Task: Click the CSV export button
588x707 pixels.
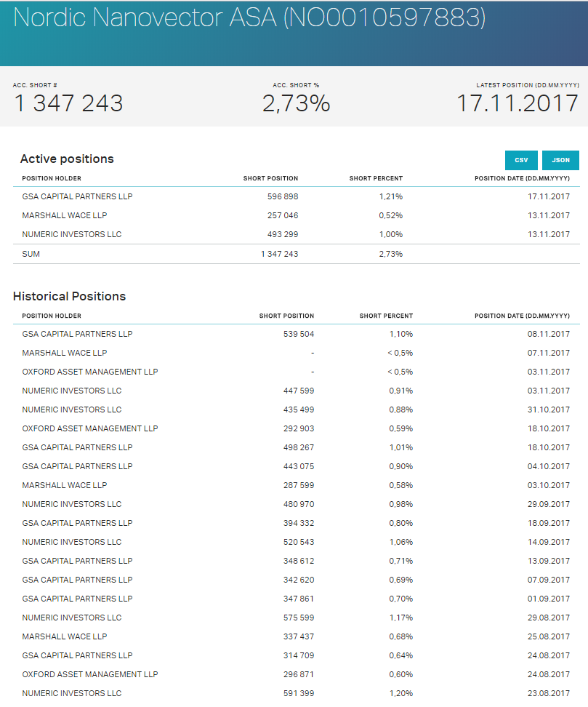Action: tap(521, 160)
